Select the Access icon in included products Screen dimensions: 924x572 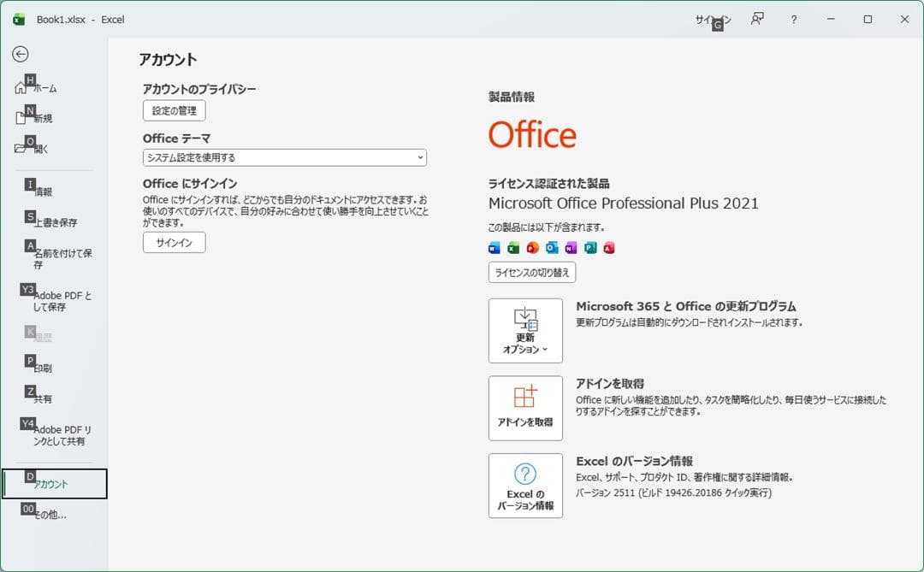tap(609, 247)
